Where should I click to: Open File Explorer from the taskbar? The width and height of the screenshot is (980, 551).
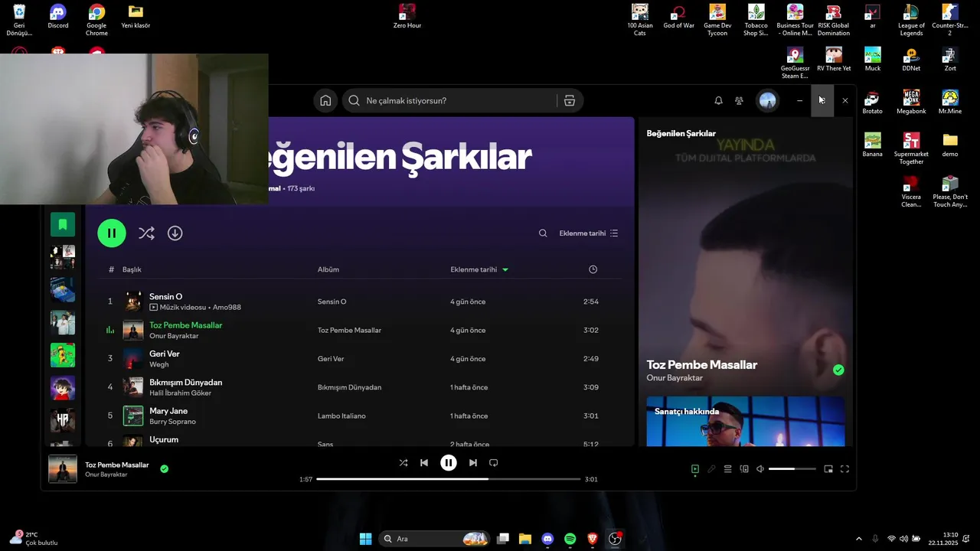[525, 539]
